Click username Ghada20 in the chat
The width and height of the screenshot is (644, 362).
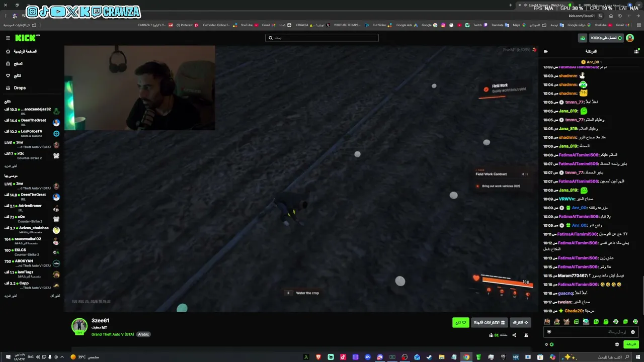[x=574, y=311]
